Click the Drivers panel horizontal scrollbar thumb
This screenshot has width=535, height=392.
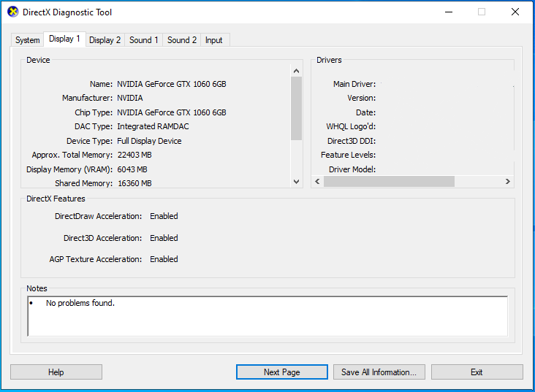[389, 182]
